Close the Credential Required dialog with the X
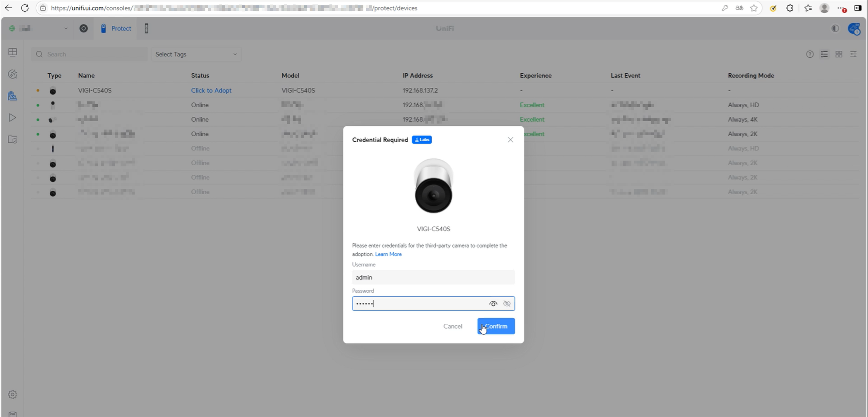 [x=510, y=140]
